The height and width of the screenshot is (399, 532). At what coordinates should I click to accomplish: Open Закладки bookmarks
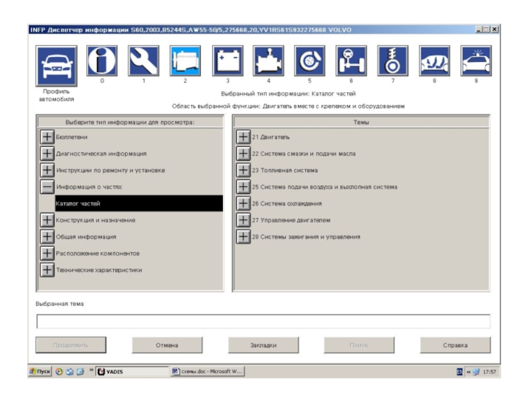click(x=263, y=345)
